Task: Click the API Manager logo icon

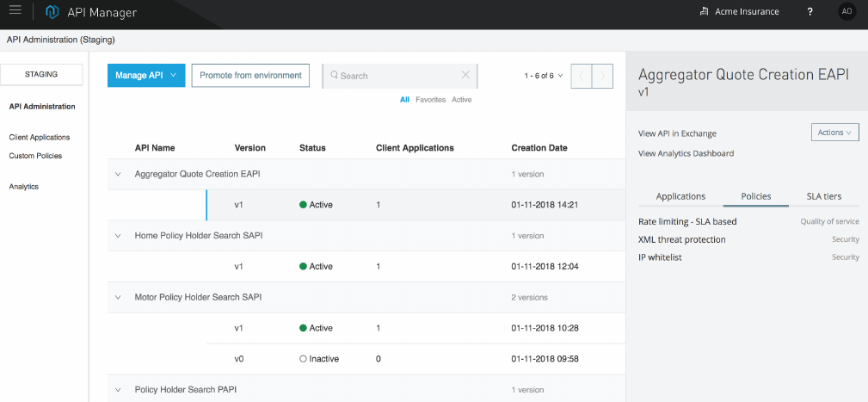Action: (x=52, y=12)
